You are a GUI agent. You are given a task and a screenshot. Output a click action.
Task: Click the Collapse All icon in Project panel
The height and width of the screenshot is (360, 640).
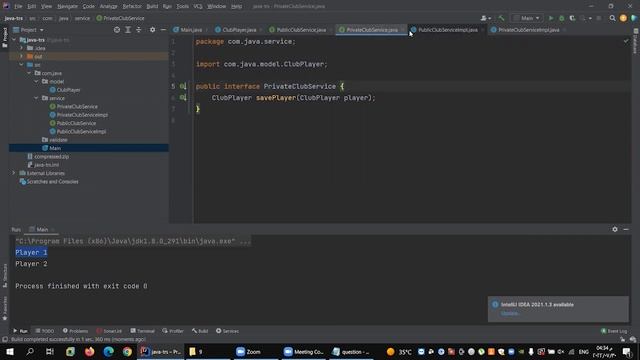[x=139, y=30]
